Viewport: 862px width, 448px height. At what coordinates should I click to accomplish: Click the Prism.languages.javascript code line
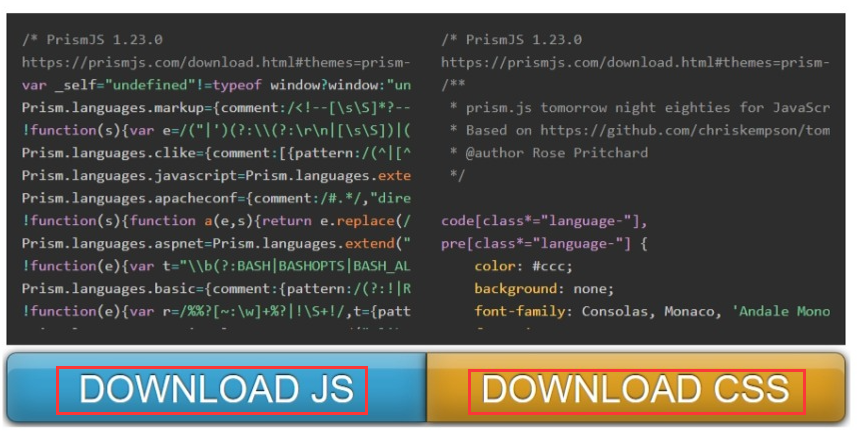(x=216, y=175)
